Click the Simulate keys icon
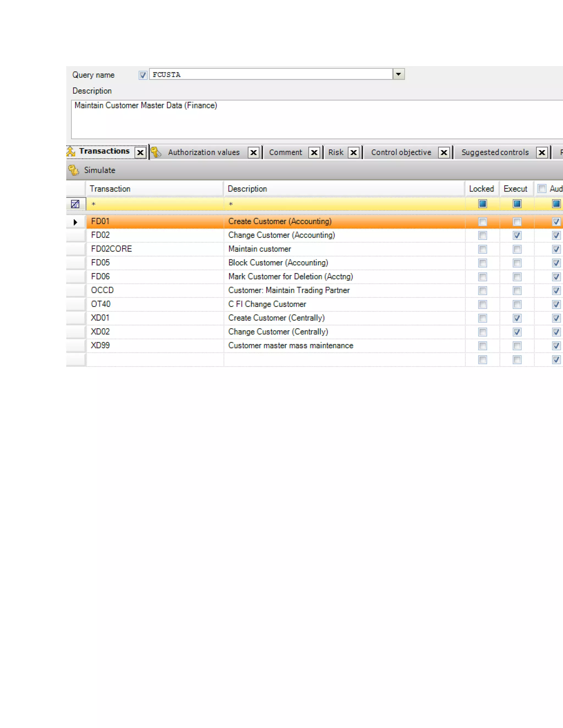The height and width of the screenshot is (728, 563). tap(73, 170)
